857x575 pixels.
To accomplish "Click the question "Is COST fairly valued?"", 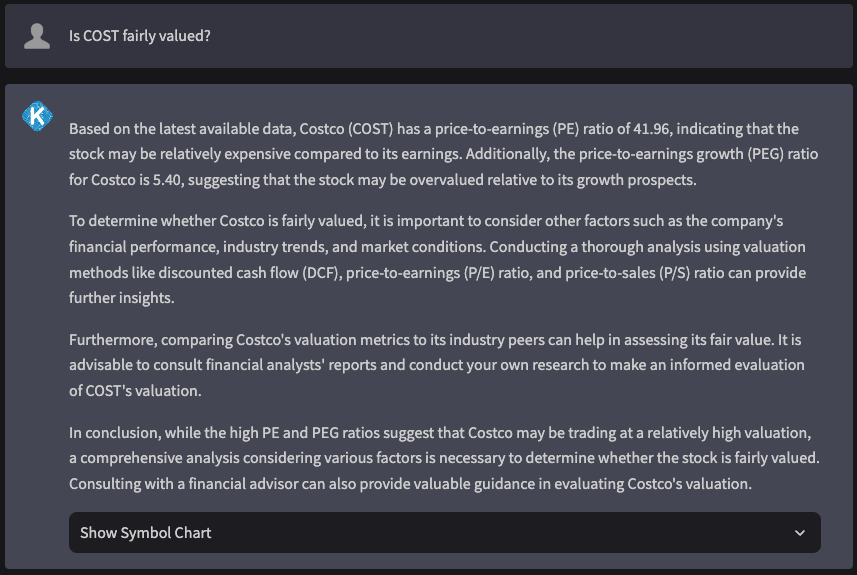I will [139, 36].
